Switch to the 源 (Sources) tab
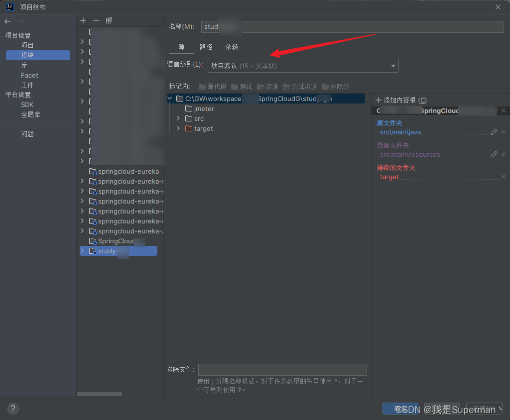510x420 pixels. pos(181,47)
